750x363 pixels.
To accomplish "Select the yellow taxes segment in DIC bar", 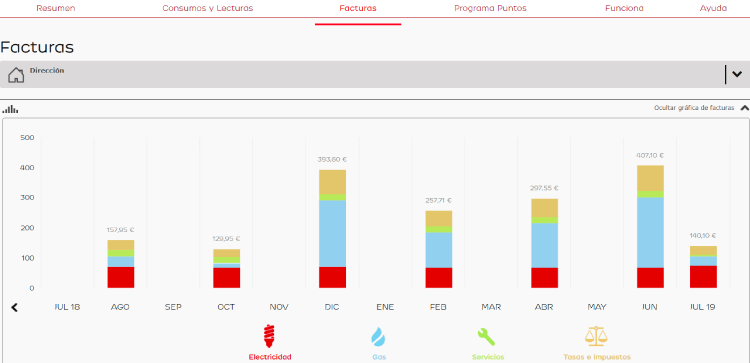I will pyautogui.click(x=332, y=182).
